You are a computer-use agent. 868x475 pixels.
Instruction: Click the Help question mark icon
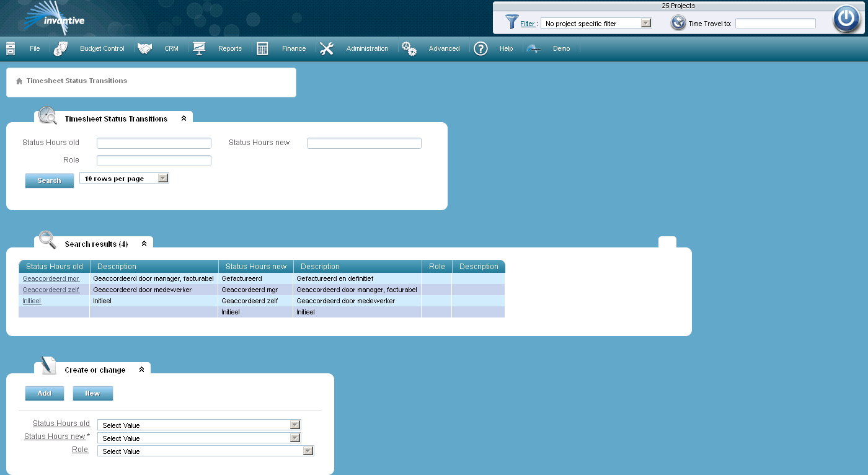(x=480, y=48)
